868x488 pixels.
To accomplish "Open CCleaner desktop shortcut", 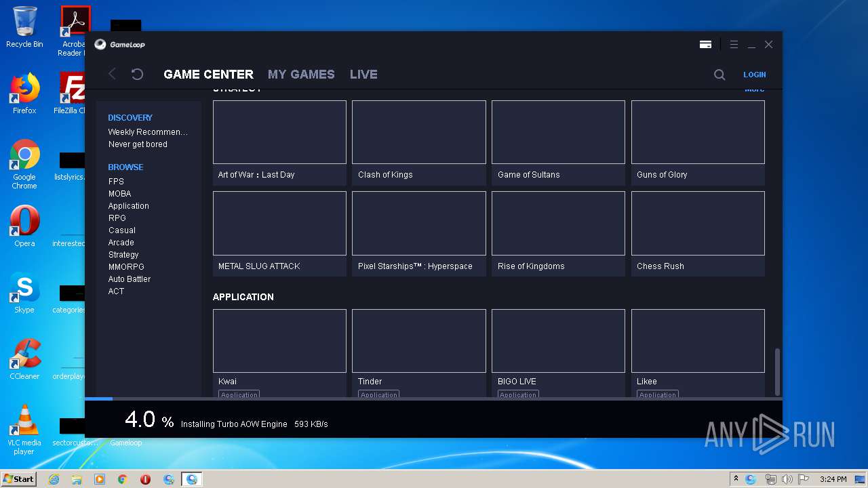I will (24, 359).
